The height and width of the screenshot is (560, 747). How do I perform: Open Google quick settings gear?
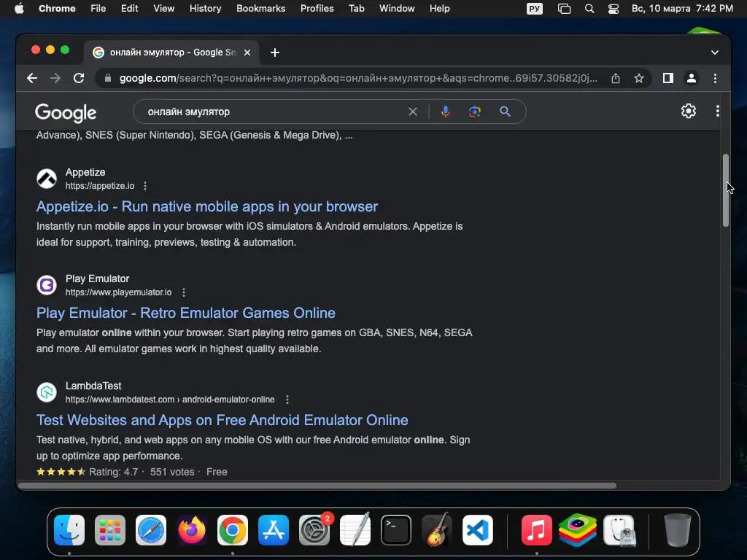point(689,111)
